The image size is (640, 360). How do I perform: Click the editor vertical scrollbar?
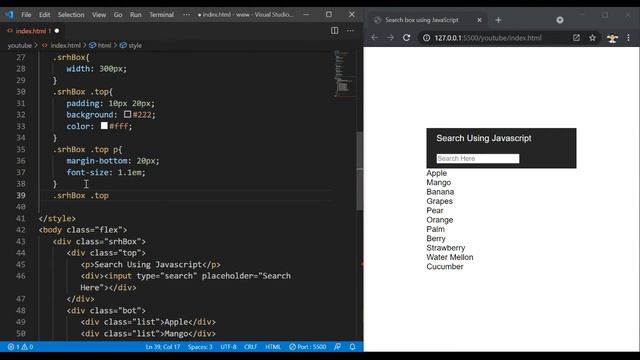[360, 171]
